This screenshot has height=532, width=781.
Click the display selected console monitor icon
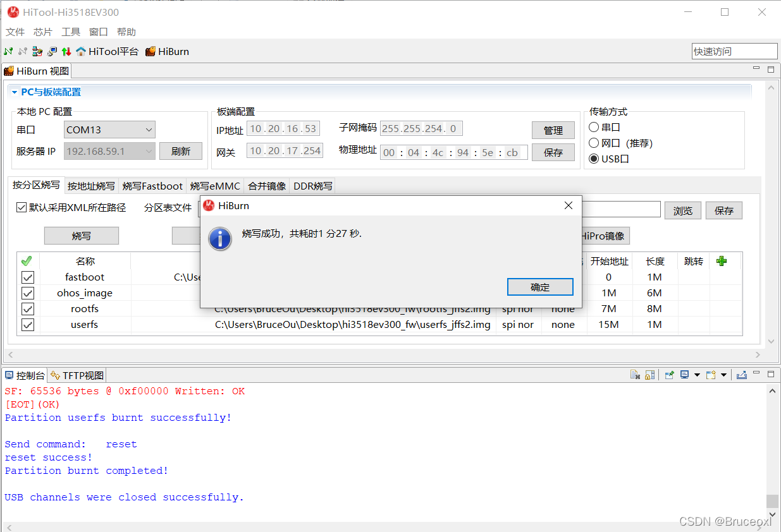[685, 375]
